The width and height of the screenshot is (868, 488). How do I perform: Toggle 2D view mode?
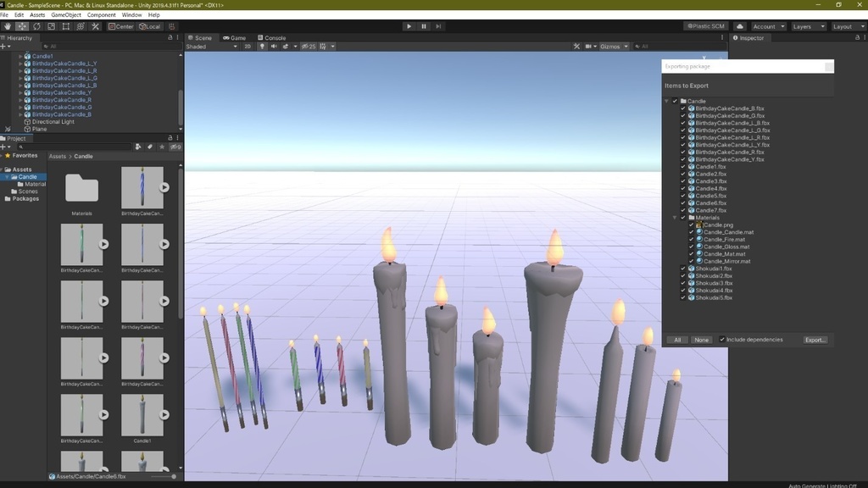[248, 47]
